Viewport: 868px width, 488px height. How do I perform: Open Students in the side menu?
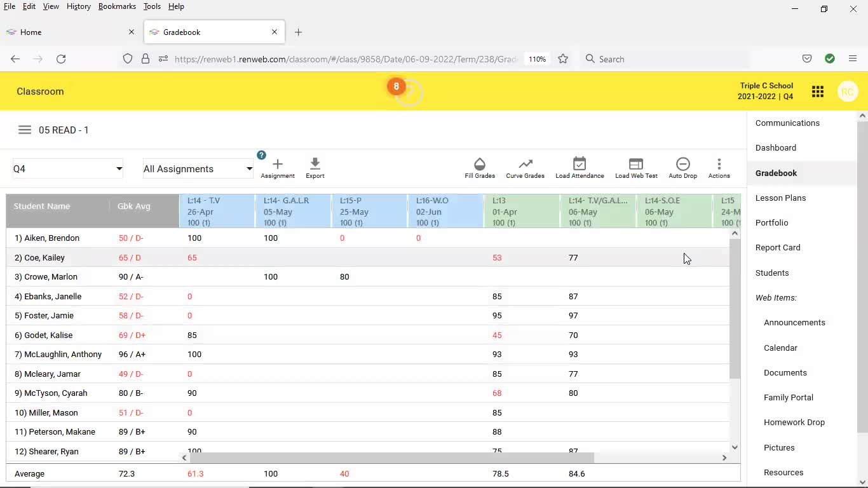click(772, 273)
